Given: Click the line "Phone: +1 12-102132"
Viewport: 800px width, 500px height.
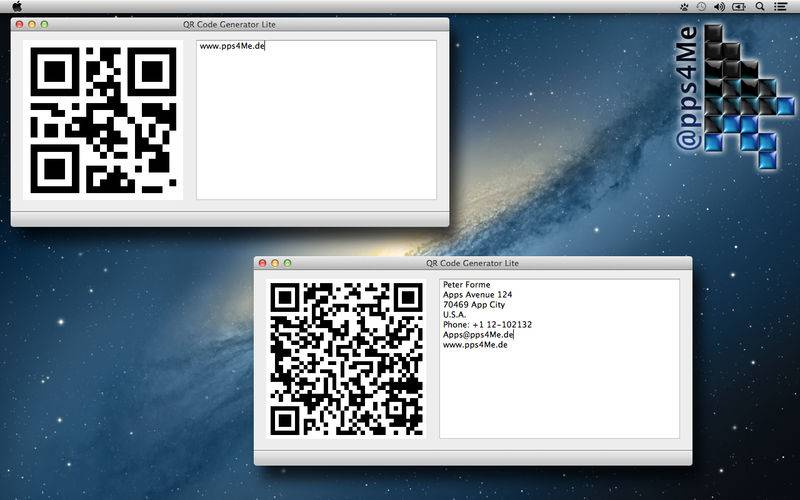Looking at the screenshot, I should tap(487, 324).
